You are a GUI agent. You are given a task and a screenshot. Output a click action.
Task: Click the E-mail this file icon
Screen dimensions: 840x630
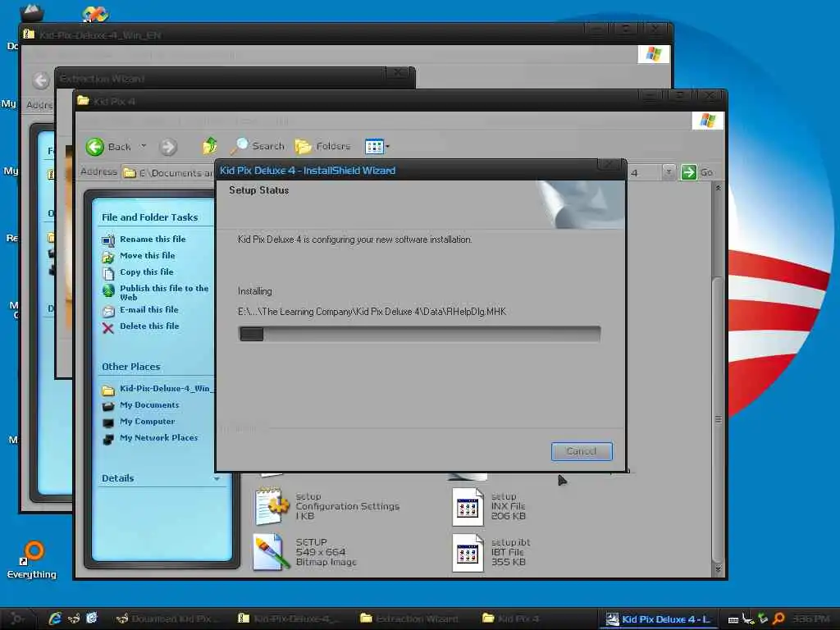(x=108, y=311)
